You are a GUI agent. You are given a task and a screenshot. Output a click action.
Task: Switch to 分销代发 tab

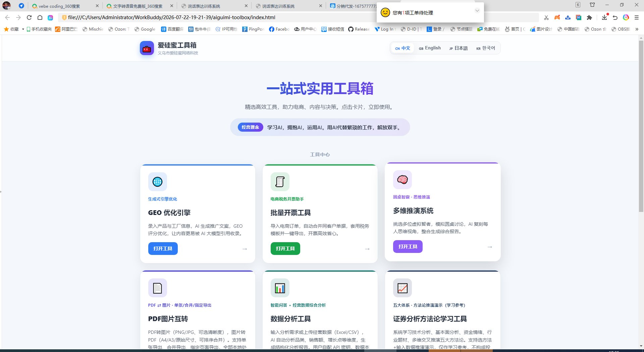[353, 6]
